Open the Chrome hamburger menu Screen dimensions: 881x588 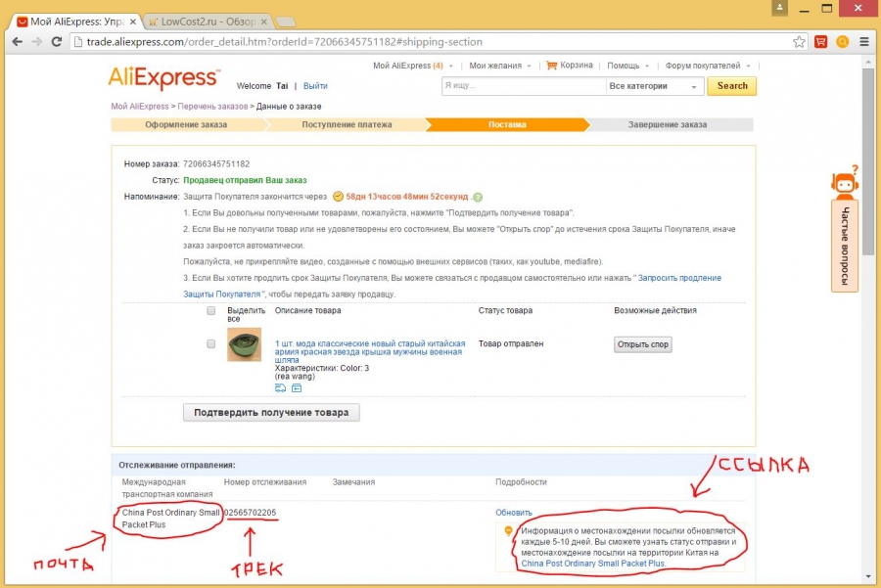(x=864, y=41)
